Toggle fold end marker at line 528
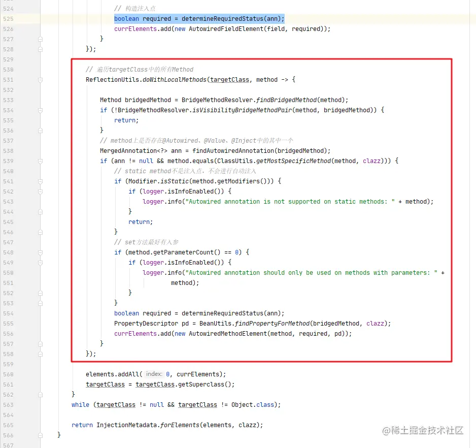The height and width of the screenshot is (448, 476). click(x=41, y=49)
